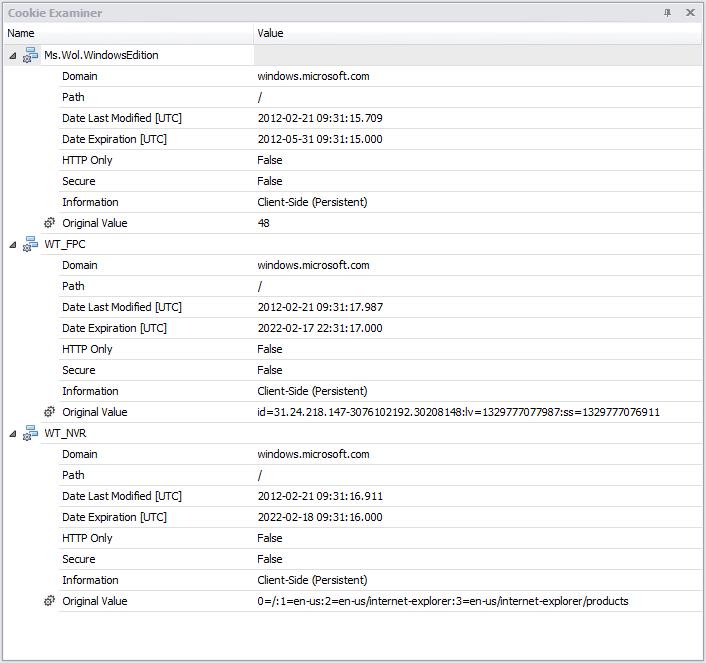Sort by the Value column header
The height and width of the screenshot is (663, 706).
tap(477, 33)
